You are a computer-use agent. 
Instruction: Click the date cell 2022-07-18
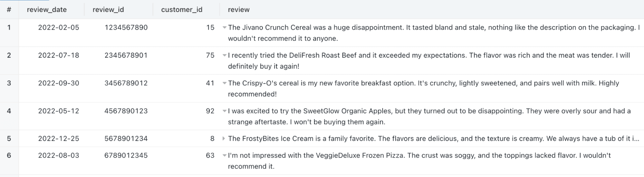[x=59, y=56]
